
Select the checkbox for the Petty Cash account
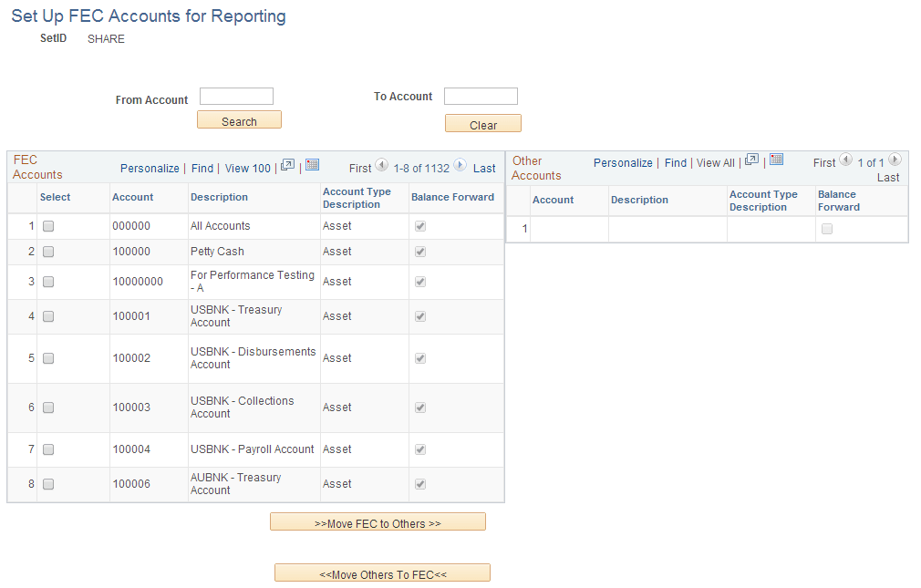click(x=48, y=252)
